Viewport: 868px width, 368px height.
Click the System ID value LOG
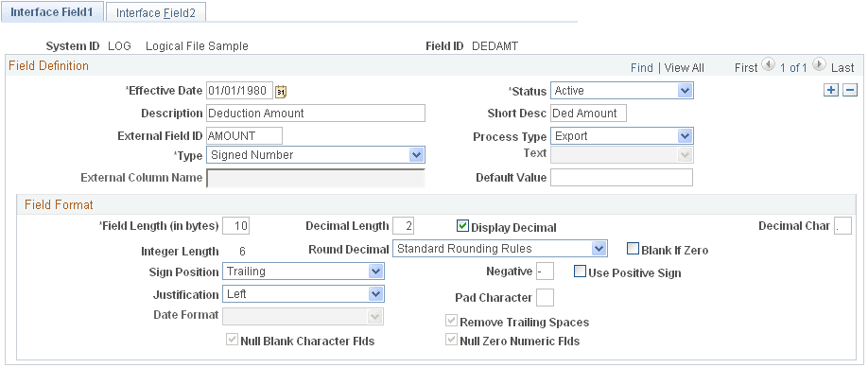[119, 46]
